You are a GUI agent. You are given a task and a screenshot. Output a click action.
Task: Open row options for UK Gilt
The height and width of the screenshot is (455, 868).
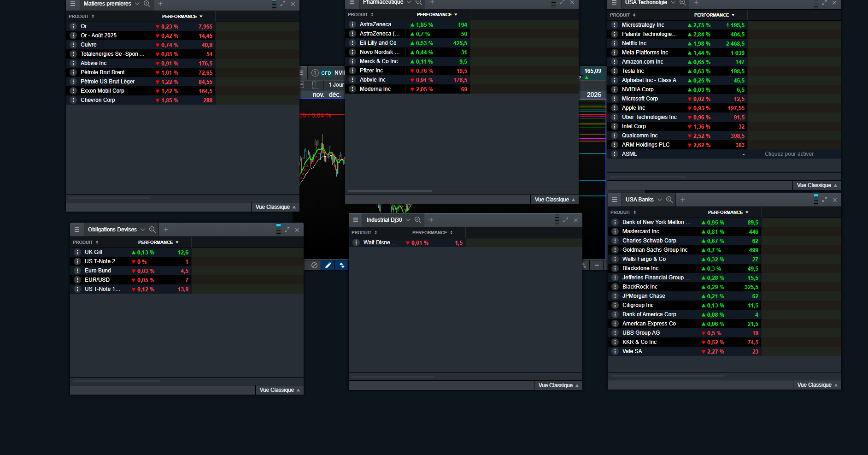pos(77,252)
